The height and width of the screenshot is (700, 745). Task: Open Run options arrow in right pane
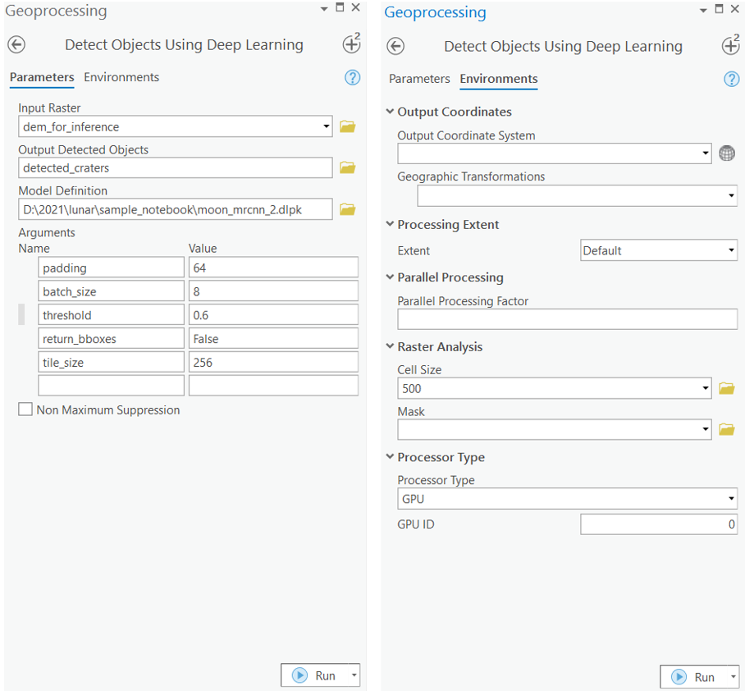tap(730, 677)
